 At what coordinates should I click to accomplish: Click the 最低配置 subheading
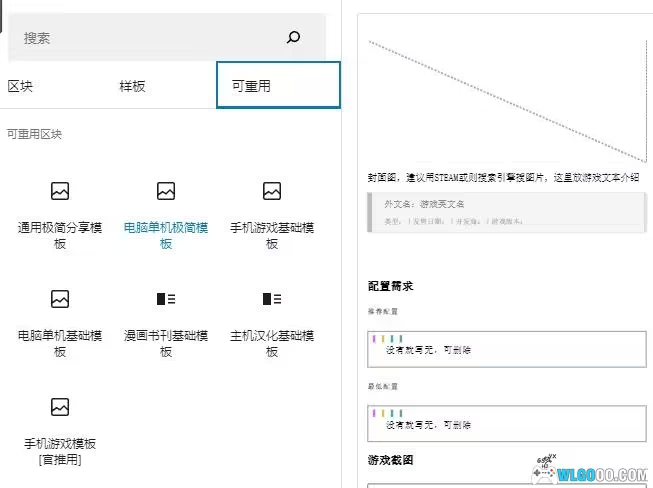[382, 386]
